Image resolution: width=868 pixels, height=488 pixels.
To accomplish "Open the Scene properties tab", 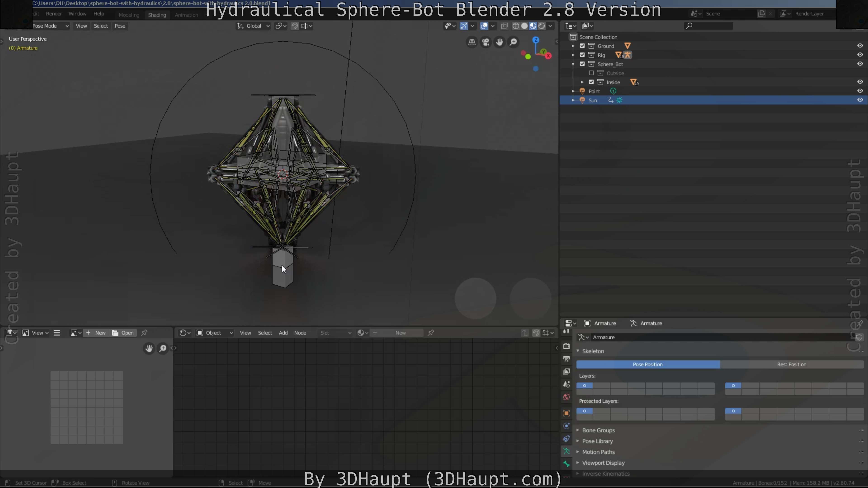I will coord(566,384).
